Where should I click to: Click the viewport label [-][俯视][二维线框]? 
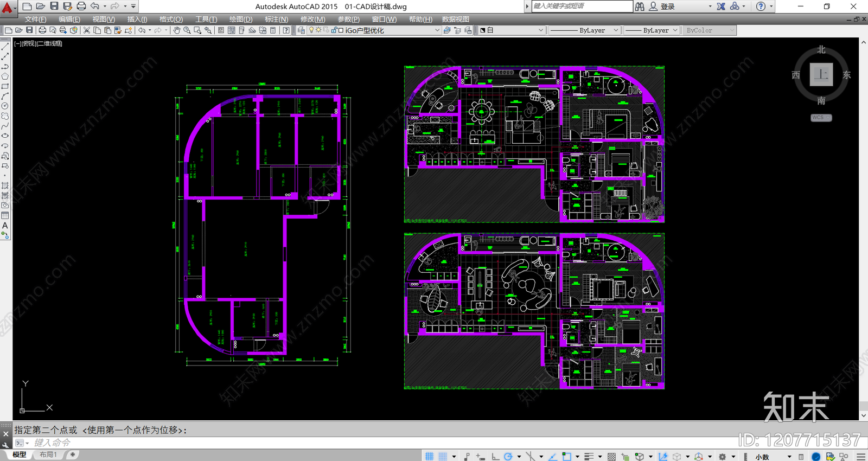38,43
